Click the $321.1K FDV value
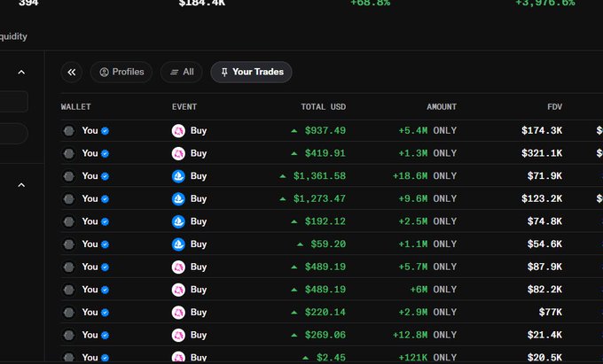This screenshot has width=603, height=364. [x=542, y=153]
